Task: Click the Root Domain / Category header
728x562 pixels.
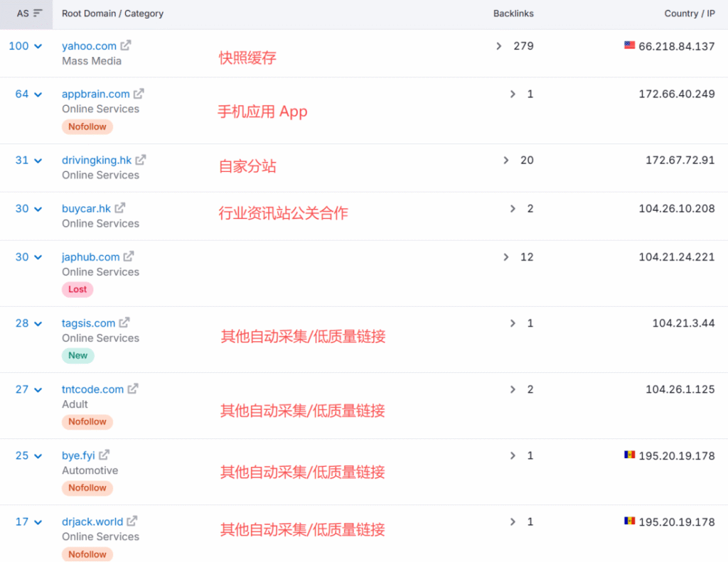Action: click(113, 13)
